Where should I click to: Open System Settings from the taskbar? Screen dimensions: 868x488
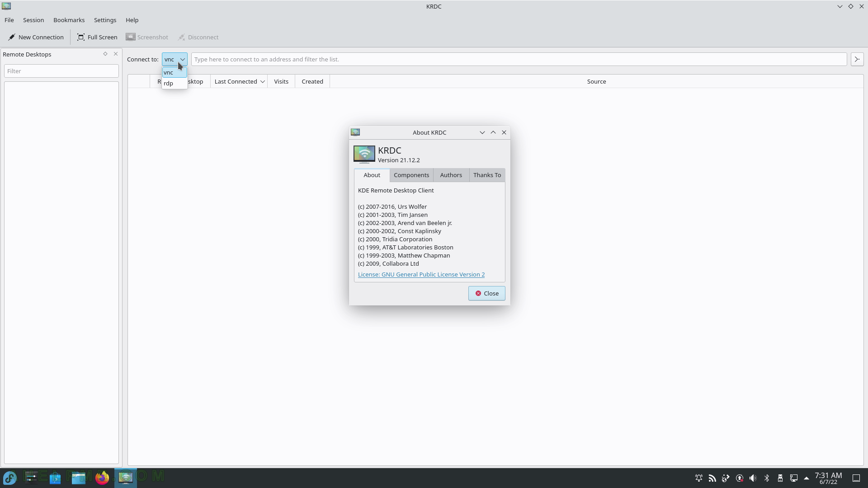pos(31,478)
